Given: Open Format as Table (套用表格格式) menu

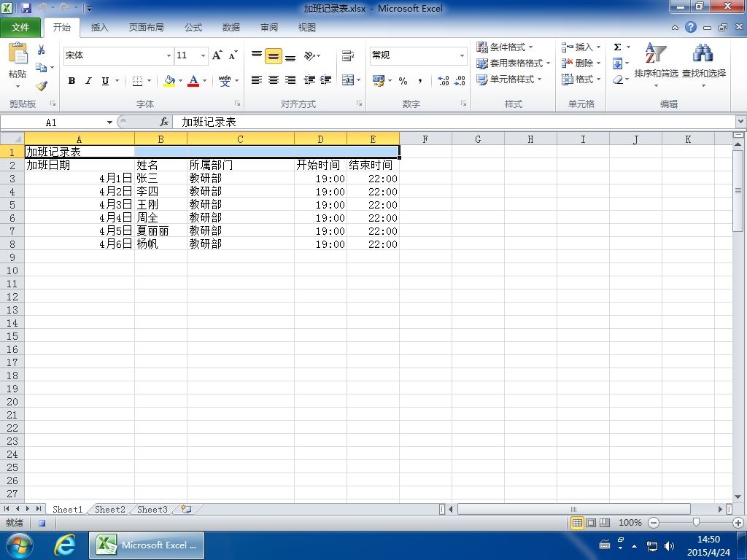Looking at the screenshot, I should coord(513,63).
